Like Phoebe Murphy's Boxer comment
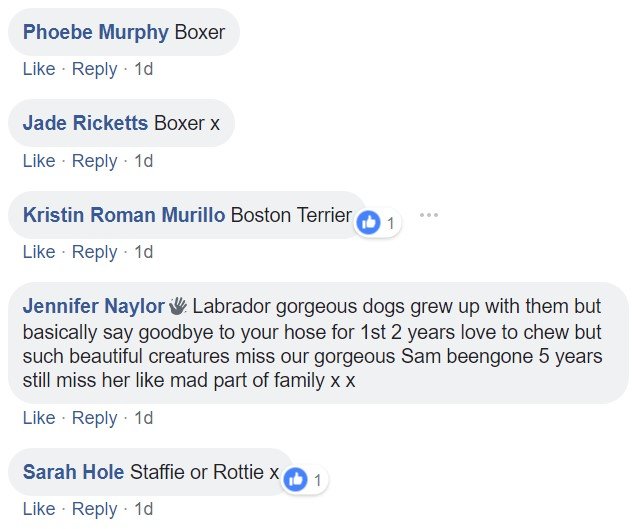The height and width of the screenshot is (529, 632). [39, 69]
